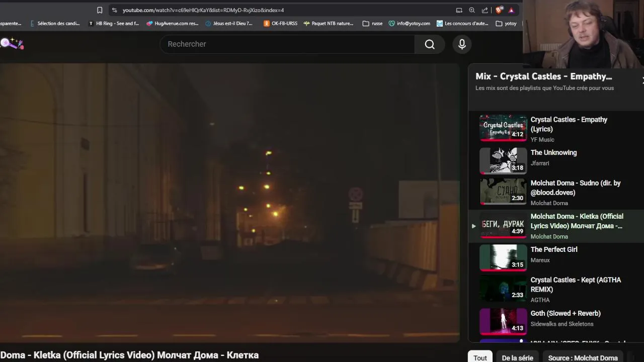Click the bookmark icon beside the address bar
This screenshot has height=362, width=644.
click(100, 10)
